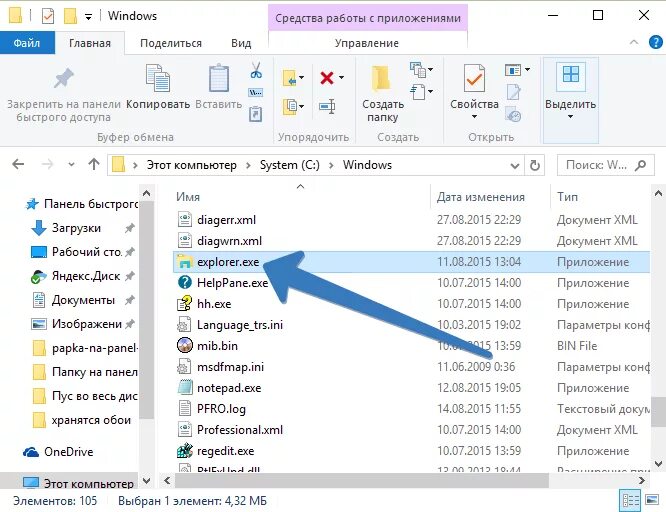Click Создать папку new folder icon
The height and width of the screenshot is (512, 666).
[381, 79]
